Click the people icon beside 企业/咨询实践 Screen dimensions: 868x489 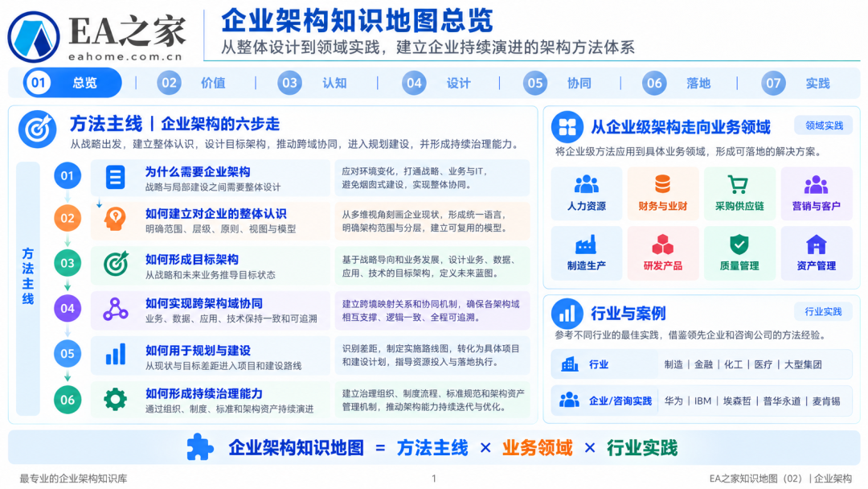pyautogui.click(x=569, y=400)
